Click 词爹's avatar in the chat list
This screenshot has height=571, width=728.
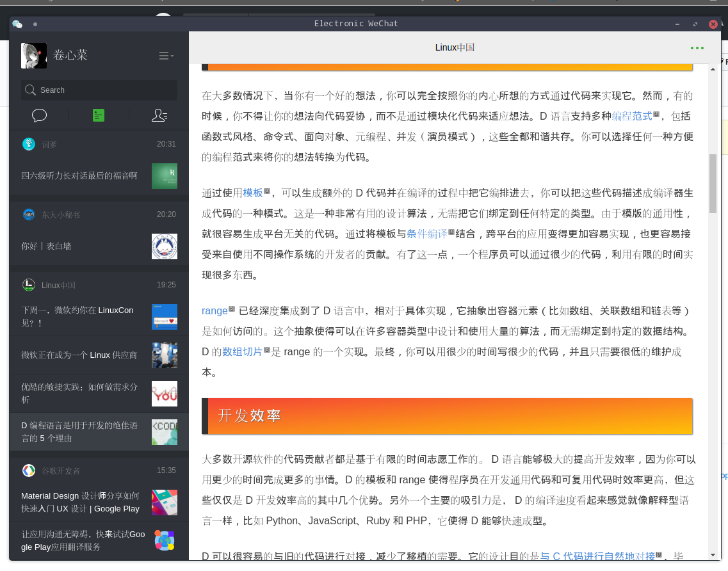click(29, 144)
